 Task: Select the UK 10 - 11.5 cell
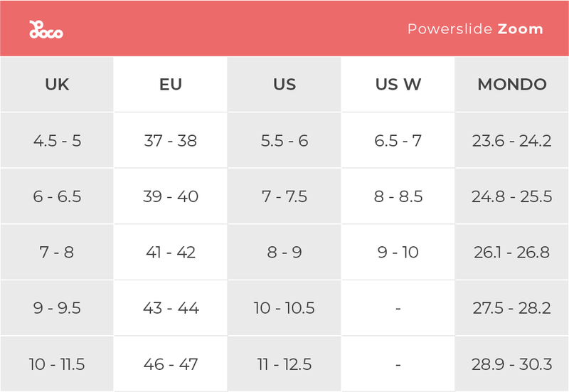point(57,365)
